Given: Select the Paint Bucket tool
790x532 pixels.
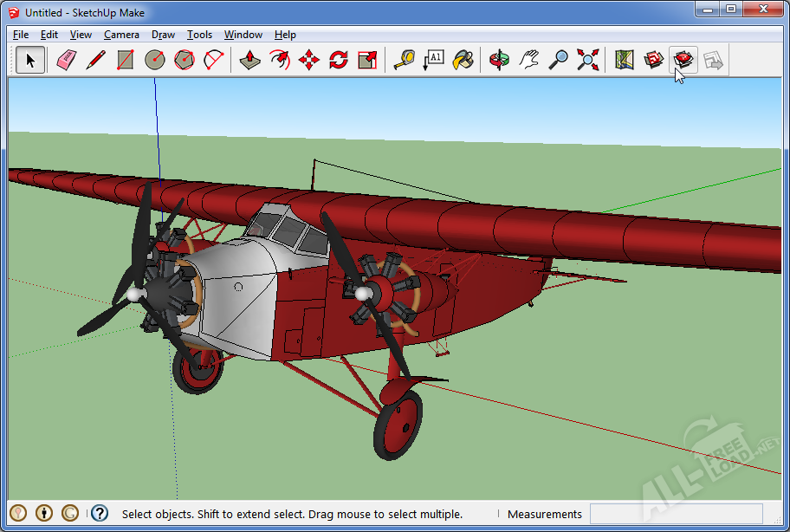Looking at the screenshot, I should click(x=463, y=60).
